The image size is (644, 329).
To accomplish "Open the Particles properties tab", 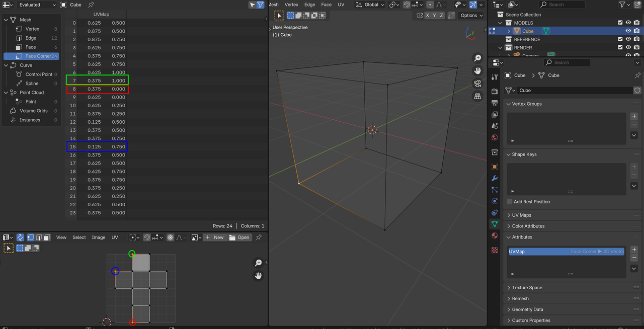I will [x=495, y=190].
